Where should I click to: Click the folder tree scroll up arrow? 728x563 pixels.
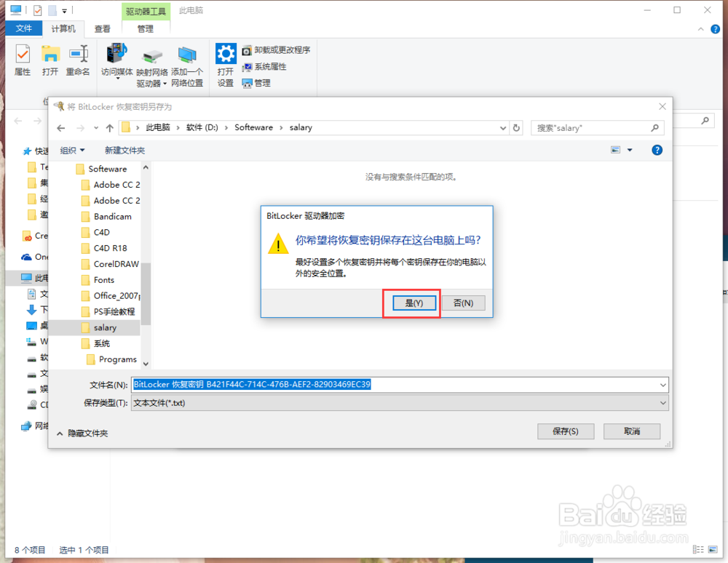(x=146, y=167)
